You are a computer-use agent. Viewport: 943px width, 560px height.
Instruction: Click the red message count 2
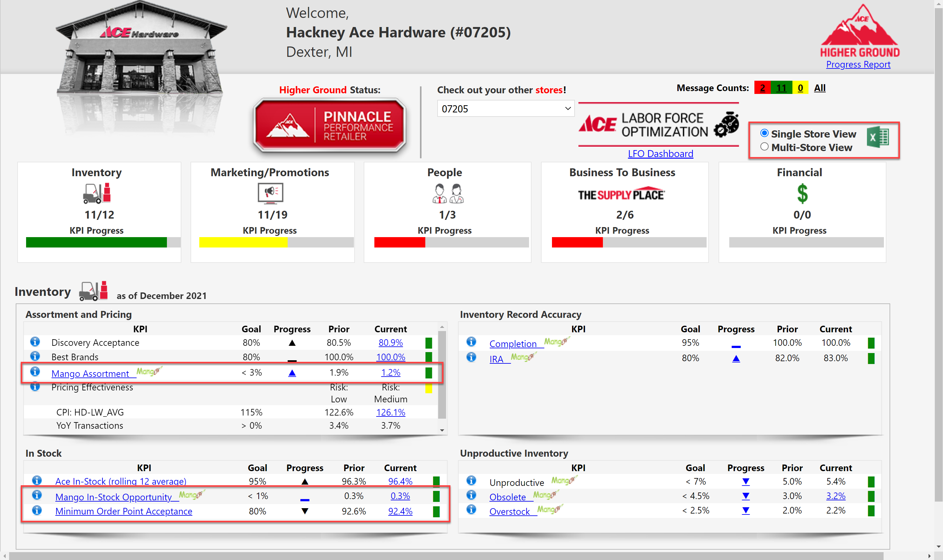763,88
